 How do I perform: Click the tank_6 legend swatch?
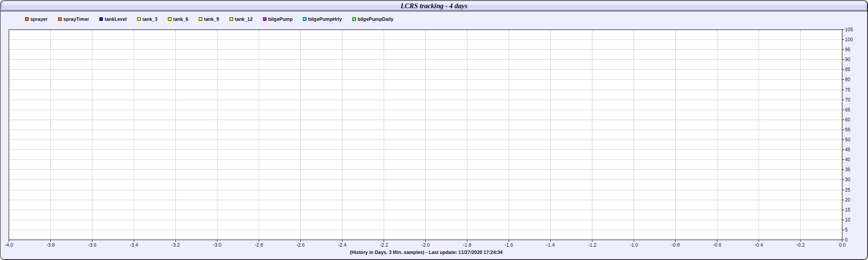coord(170,19)
